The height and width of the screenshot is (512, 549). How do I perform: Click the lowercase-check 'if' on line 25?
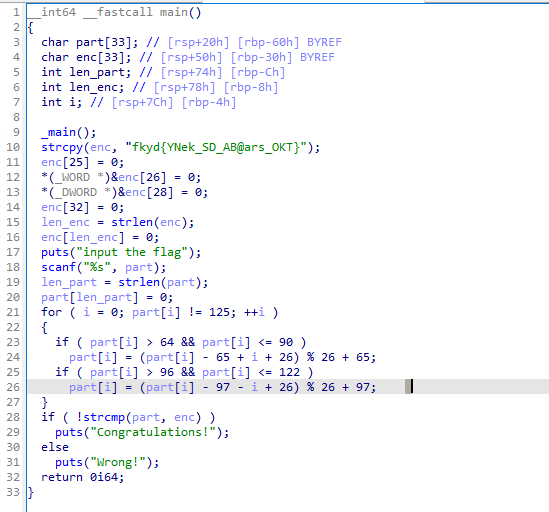pyautogui.click(x=62, y=372)
